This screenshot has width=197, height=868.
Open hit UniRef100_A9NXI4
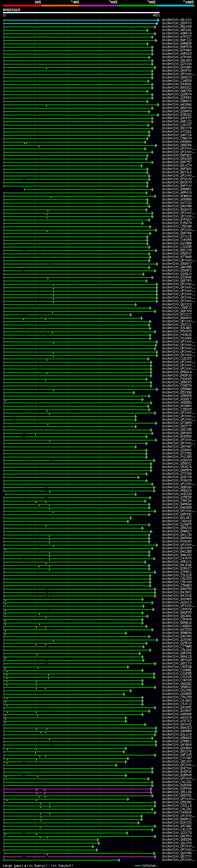tap(177, 33)
